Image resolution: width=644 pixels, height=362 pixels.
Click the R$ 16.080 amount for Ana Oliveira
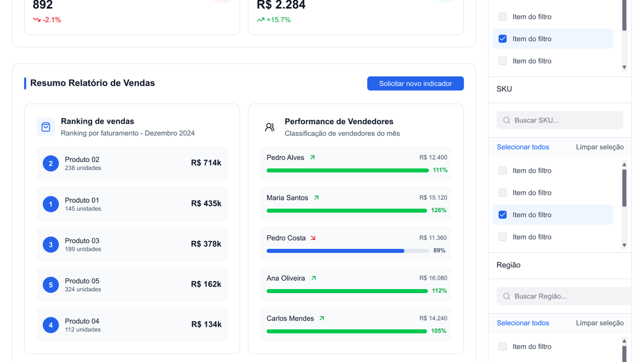[433, 278]
